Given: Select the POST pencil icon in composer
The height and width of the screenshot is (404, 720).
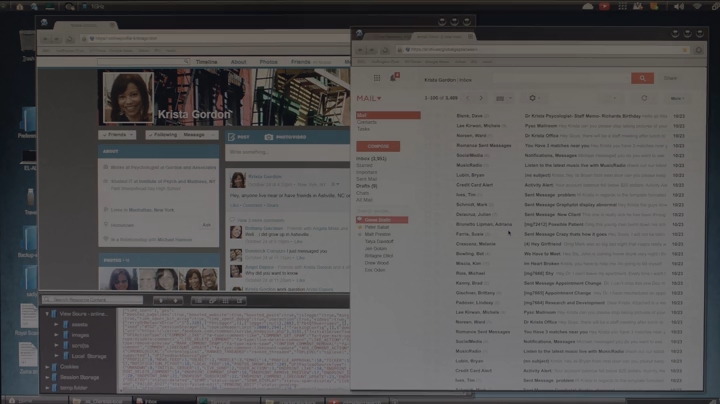Looking at the screenshot, I should tap(232, 137).
